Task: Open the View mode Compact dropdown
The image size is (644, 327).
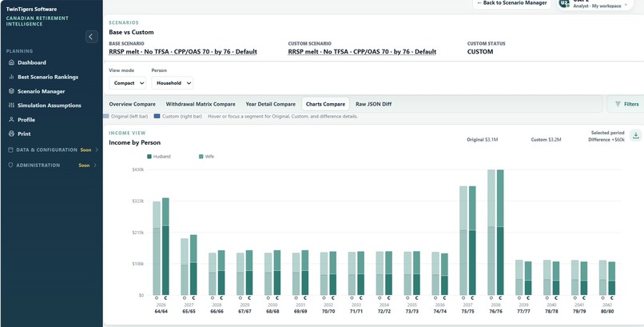Action: 128,83
